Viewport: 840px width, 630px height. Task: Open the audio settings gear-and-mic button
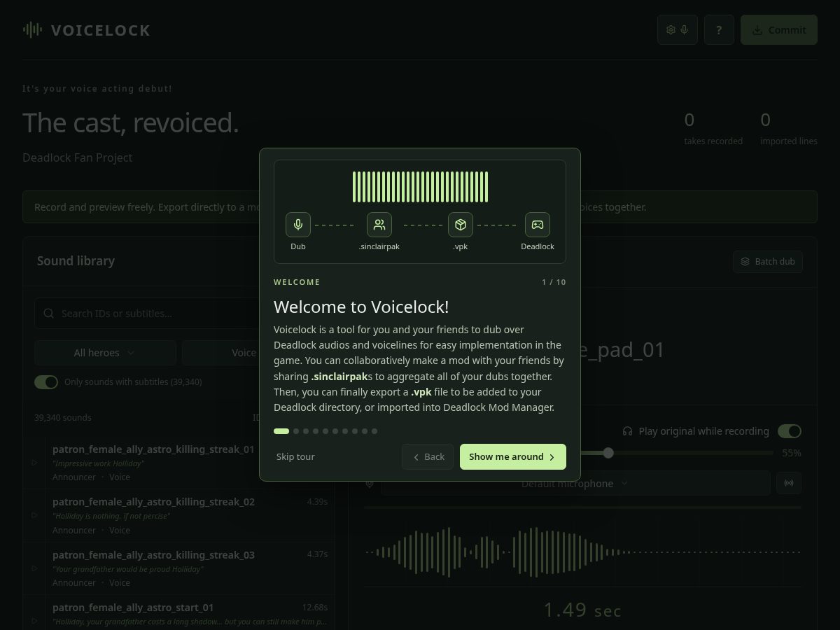point(678,30)
